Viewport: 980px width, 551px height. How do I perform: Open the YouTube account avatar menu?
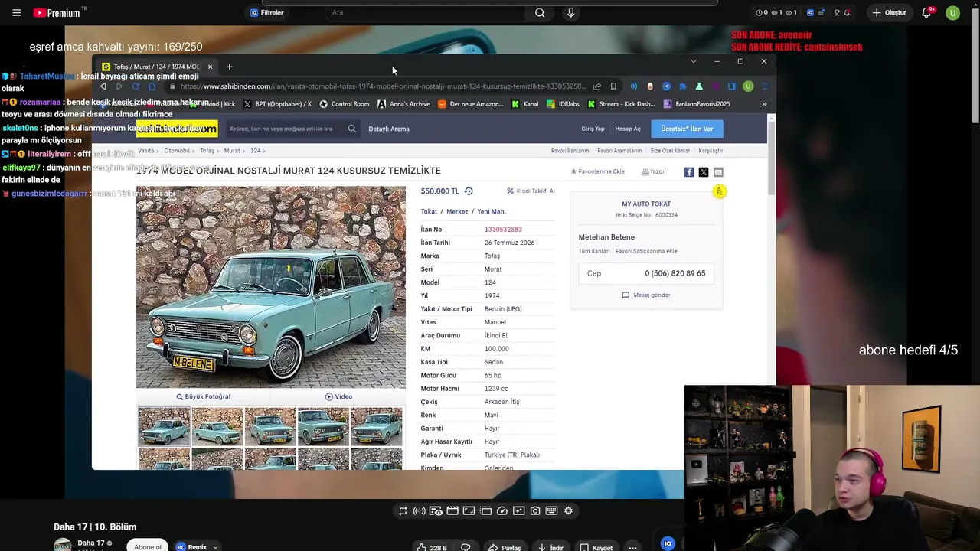coord(952,13)
